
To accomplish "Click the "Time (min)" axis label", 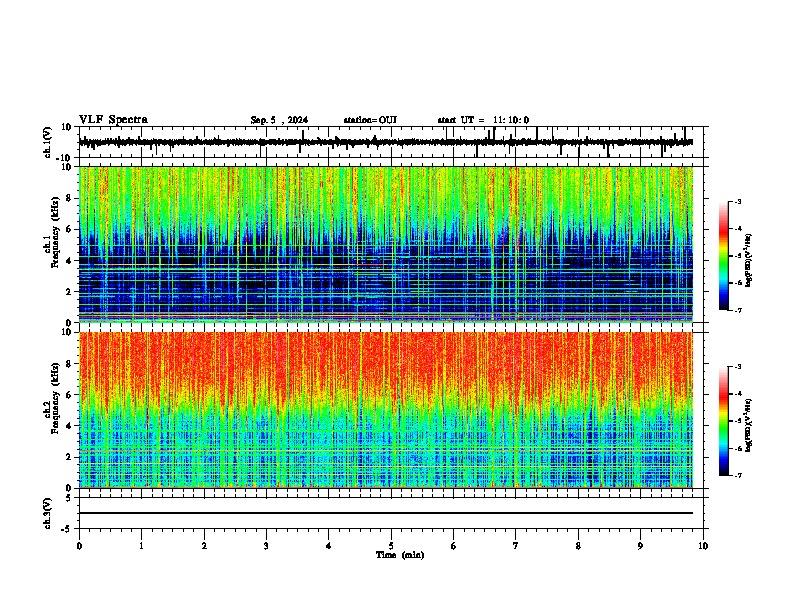I will 400,555.
